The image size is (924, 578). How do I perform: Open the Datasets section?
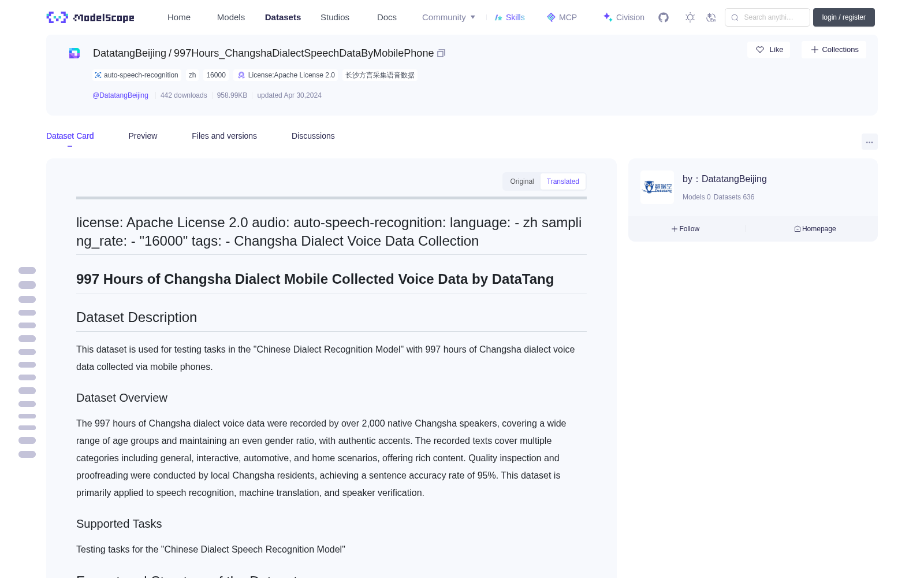pyautogui.click(x=283, y=17)
